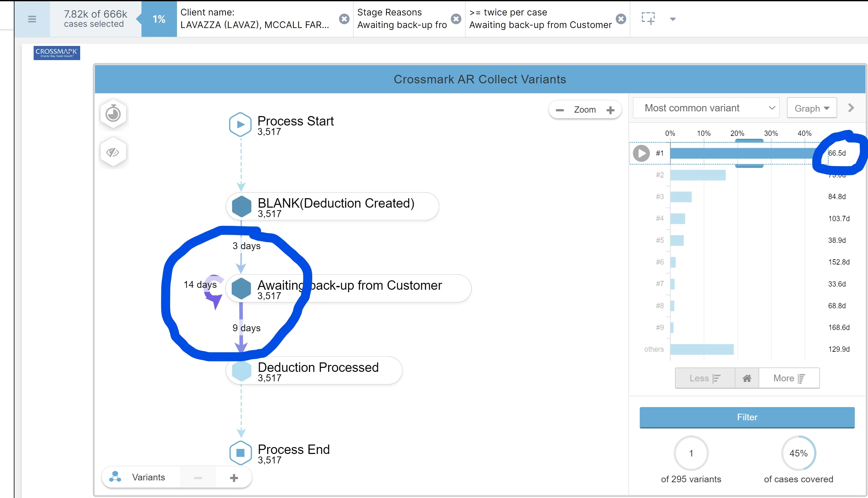This screenshot has width=868, height=498.
Task: Reset variants with the home icon
Action: tap(747, 378)
